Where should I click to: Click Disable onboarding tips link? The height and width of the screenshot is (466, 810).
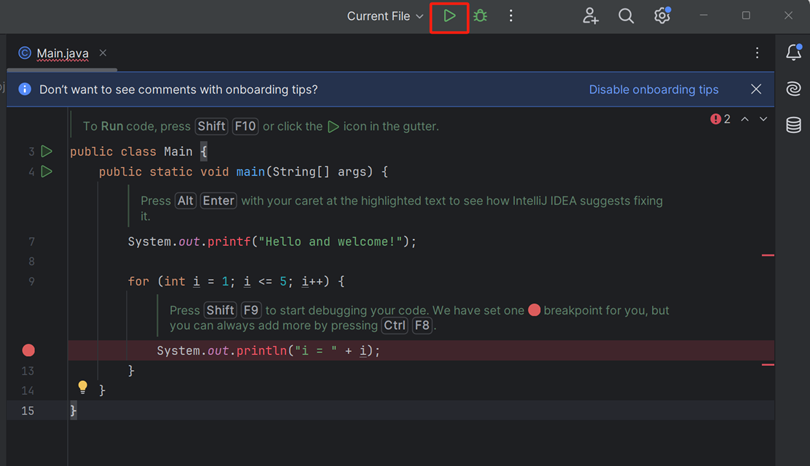tap(653, 89)
